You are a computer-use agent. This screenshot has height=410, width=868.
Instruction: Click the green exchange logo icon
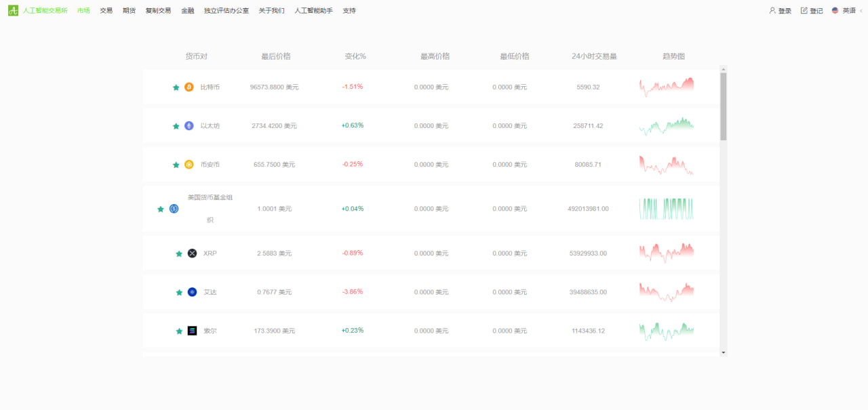coord(13,10)
